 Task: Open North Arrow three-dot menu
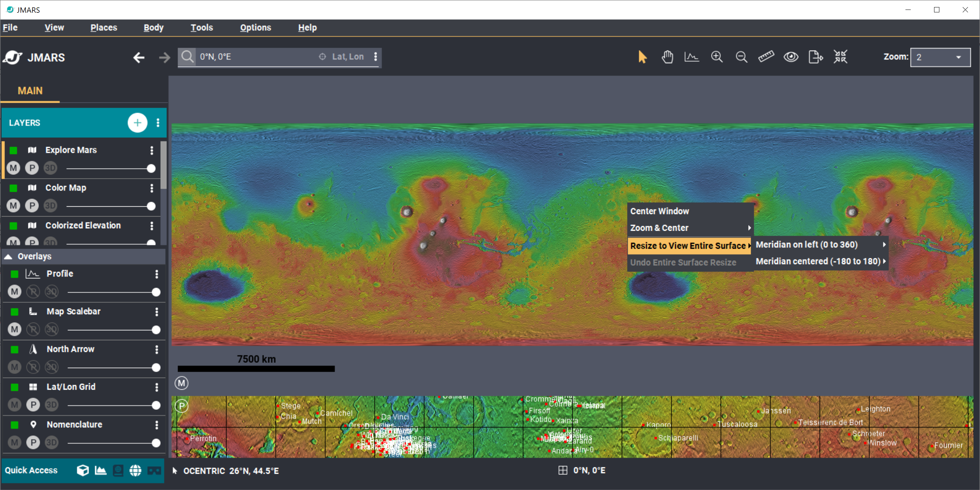[157, 349]
